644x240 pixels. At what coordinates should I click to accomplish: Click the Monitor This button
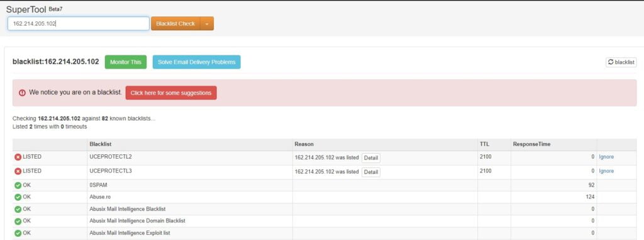click(x=126, y=62)
